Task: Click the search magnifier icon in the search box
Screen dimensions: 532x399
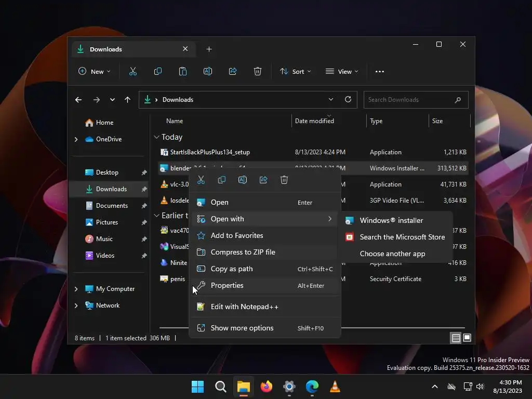Action: (x=458, y=100)
